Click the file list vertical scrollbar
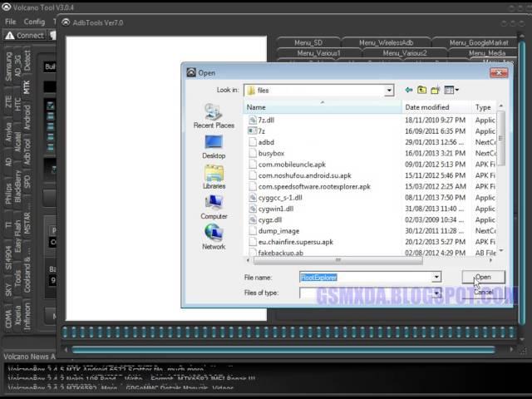The width and height of the screenshot is (532, 399). click(500, 138)
